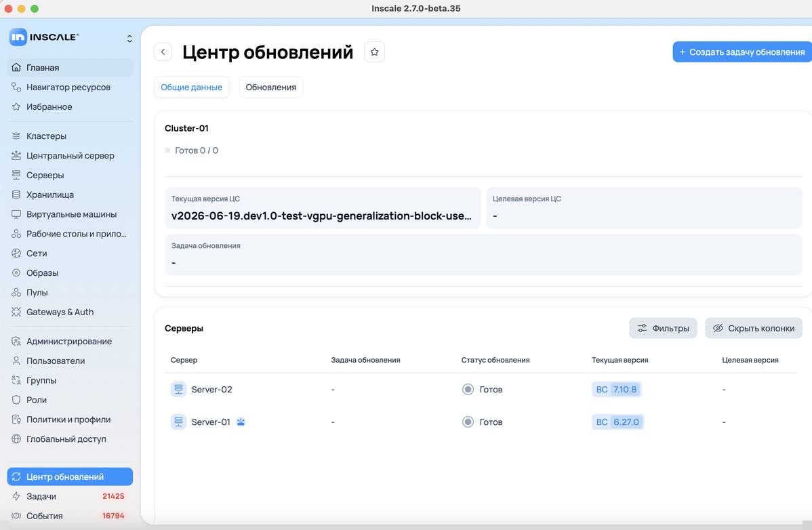Click the Группы sidebar icon
Viewport: 812px width, 530px height.
[16, 380]
